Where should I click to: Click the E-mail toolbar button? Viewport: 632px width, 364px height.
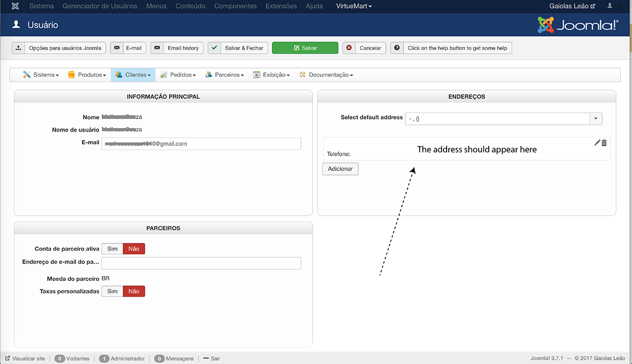128,48
